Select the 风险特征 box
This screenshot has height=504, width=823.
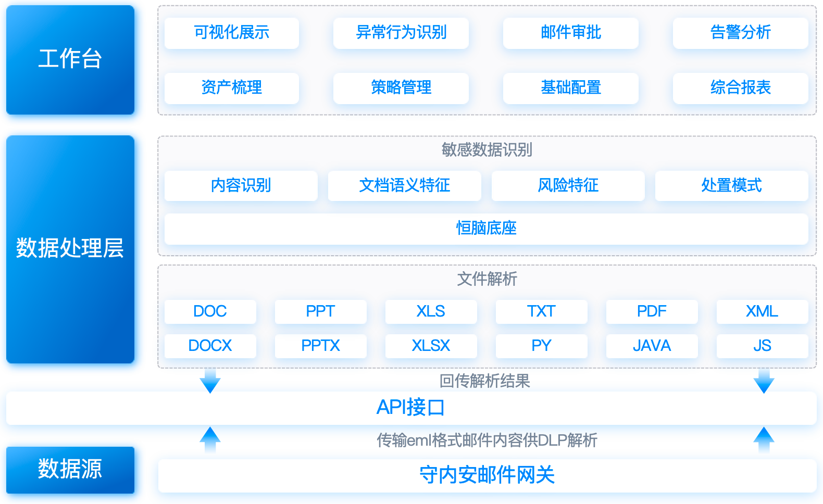[568, 186]
